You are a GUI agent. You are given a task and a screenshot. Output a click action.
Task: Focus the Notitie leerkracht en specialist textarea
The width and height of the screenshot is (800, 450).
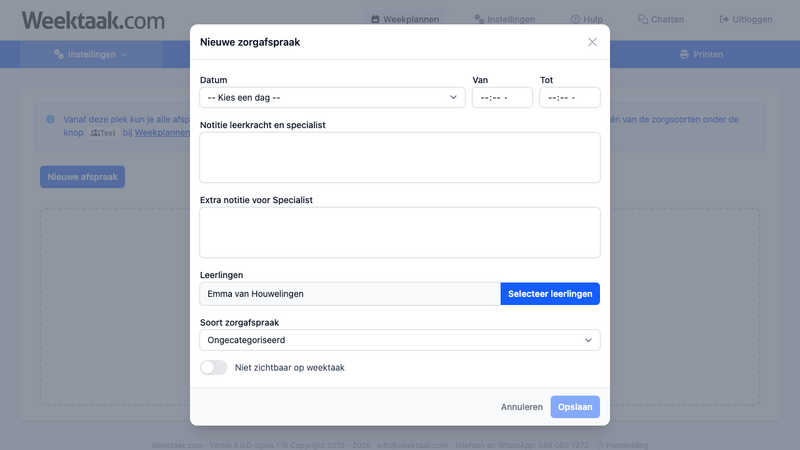pos(399,157)
